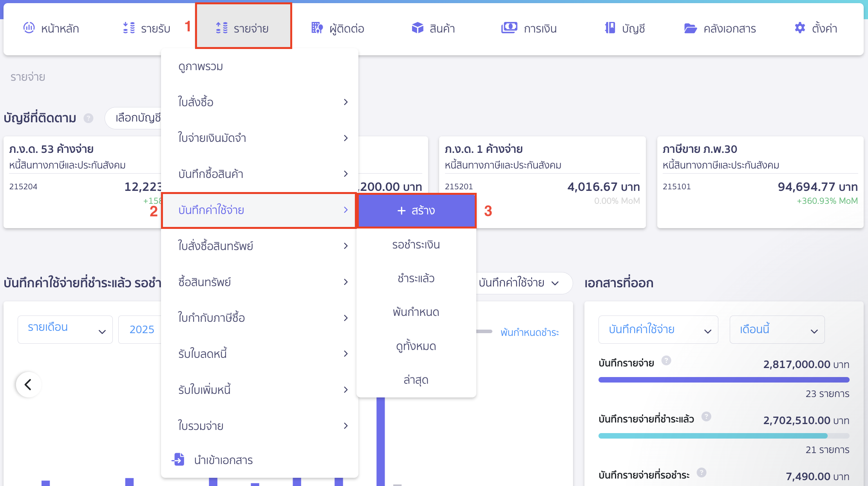Viewport: 868px width, 486px height.
Task: Click the ledger book icon beside บัญชี
Action: point(610,28)
